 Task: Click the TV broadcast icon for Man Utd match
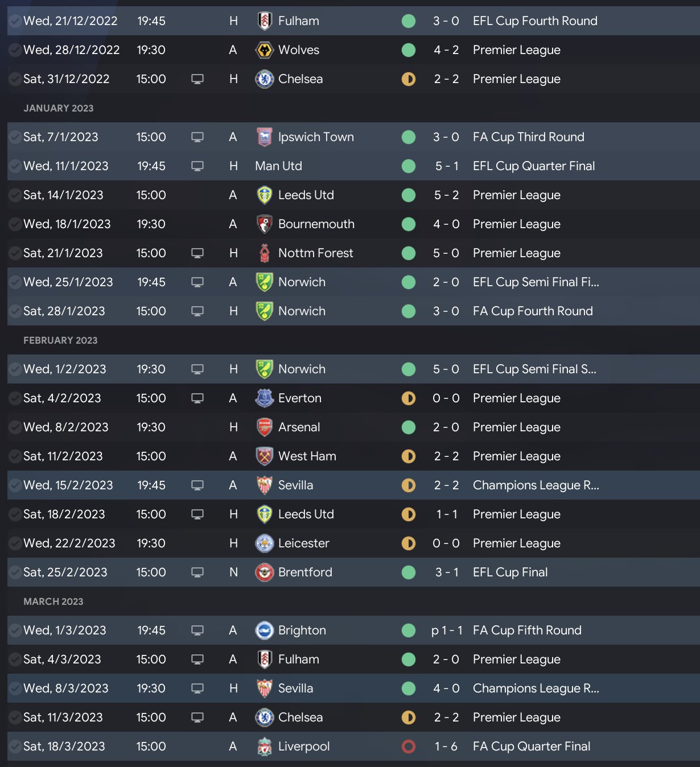click(197, 166)
